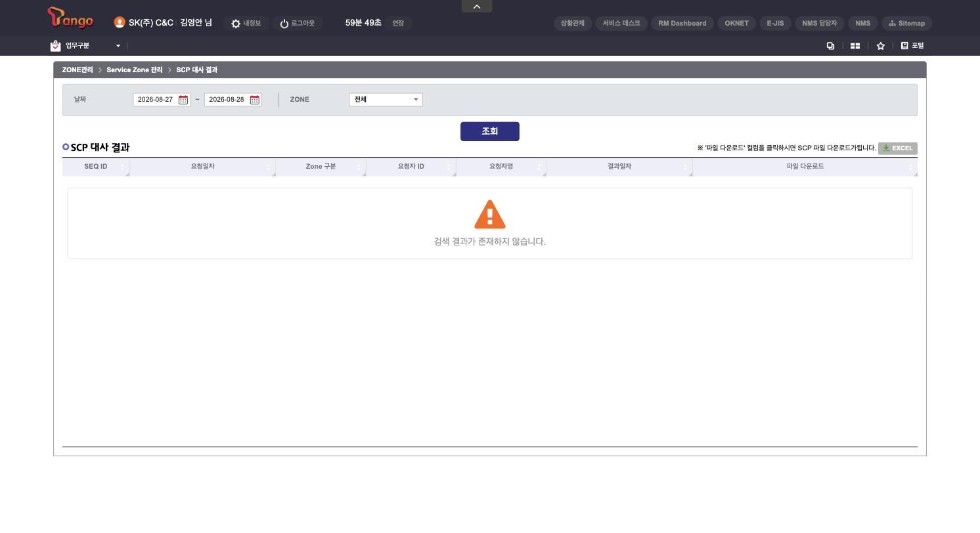Open the ZONE 전체 dropdown

point(386,100)
